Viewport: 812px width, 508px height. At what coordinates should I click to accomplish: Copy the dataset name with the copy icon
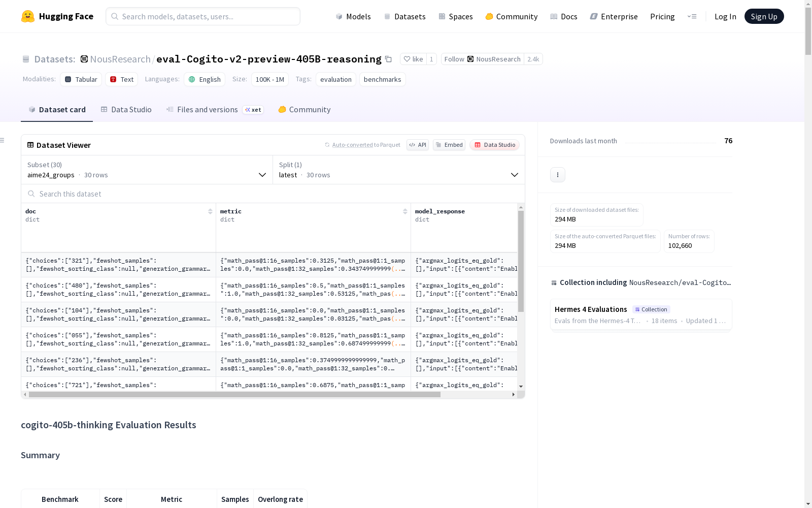click(x=388, y=59)
